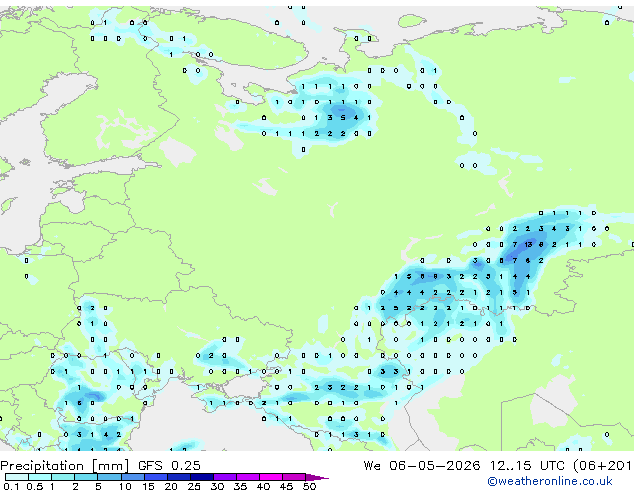634x490 pixels.
Task: Click the legend label '30'
Action: point(217,486)
